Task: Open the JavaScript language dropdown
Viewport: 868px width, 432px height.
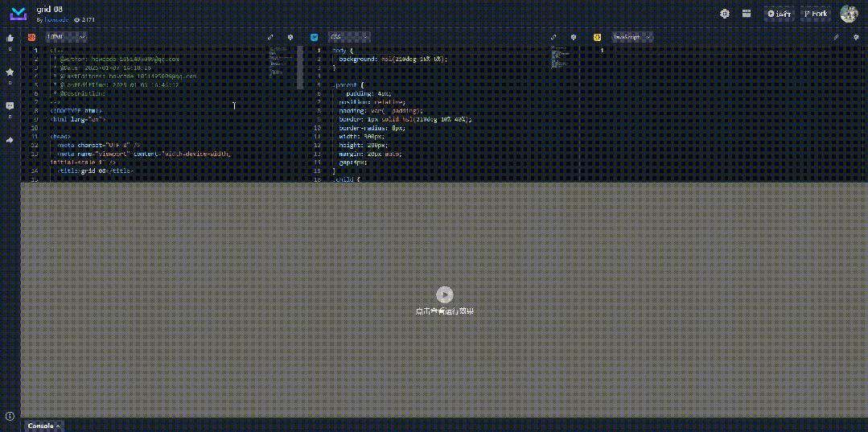Action: click(632, 37)
